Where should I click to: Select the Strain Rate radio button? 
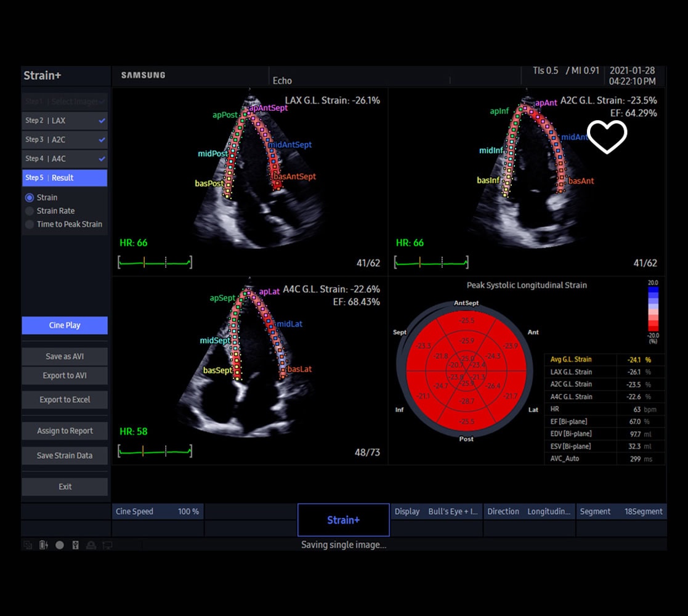(30, 211)
